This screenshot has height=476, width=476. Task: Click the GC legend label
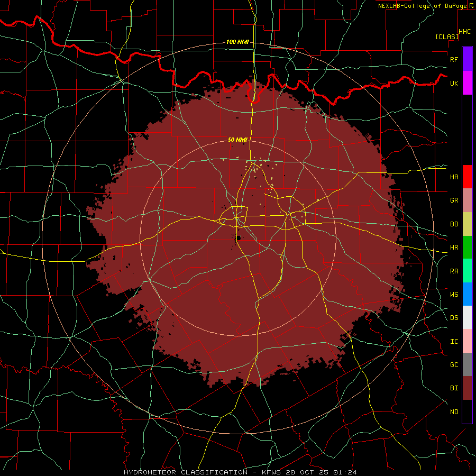click(x=454, y=365)
